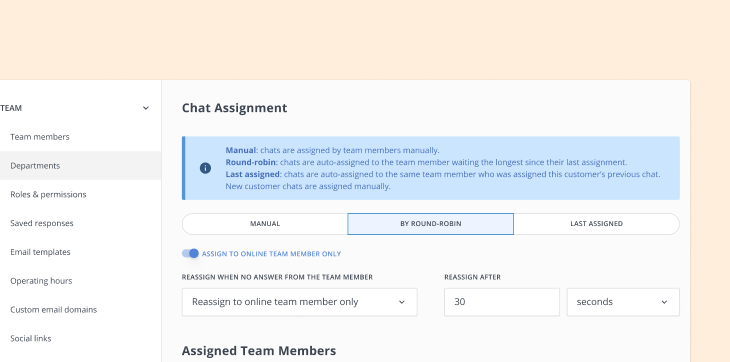Click the Chat Assignment heading
This screenshot has height=362, width=730.
coord(234,108)
